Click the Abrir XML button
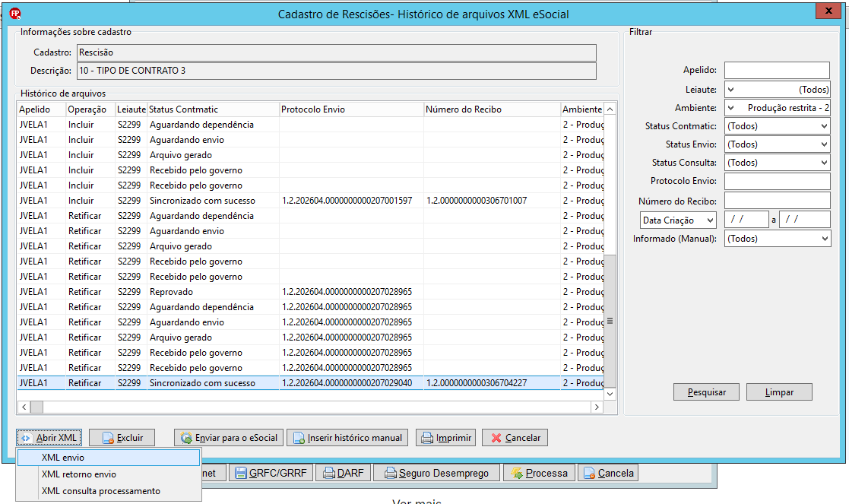Image resolution: width=849 pixels, height=504 pixels. 49,437
